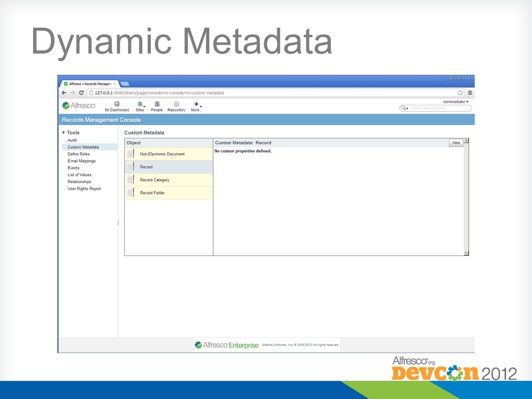Click the browser forward arrow
532x399 pixels.
(x=72, y=93)
